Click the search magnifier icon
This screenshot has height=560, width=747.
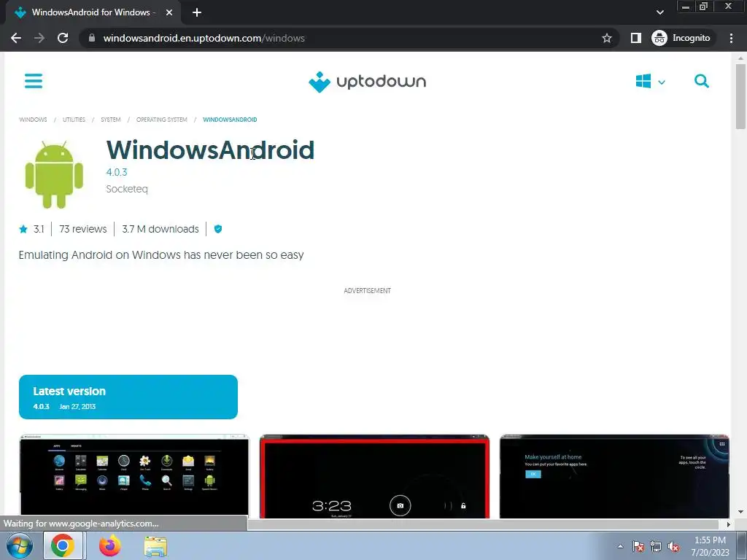701,81
